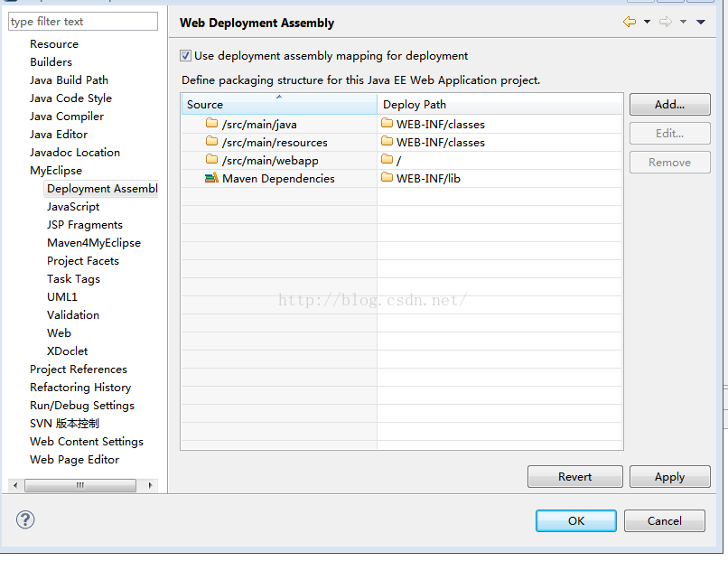Image resolution: width=728 pixels, height=580 pixels.
Task: Select the /src/main/resources source row
Action: (279, 143)
